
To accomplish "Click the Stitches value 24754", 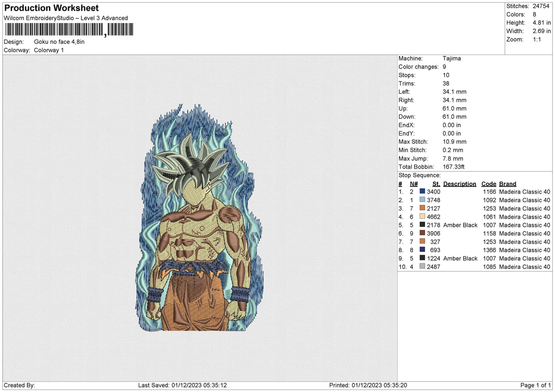I will (541, 6).
